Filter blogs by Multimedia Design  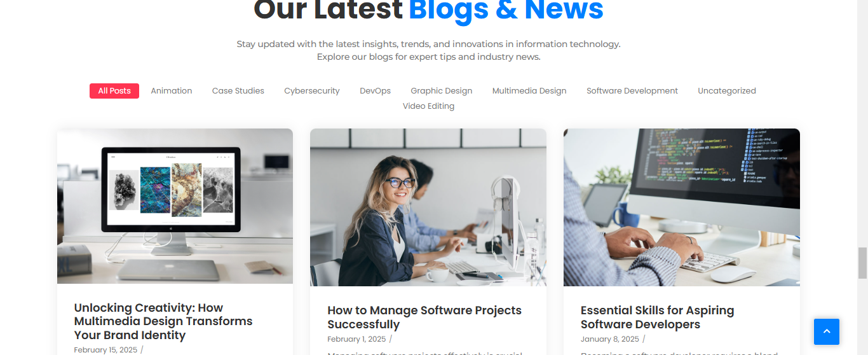click(x=529, y=91)
